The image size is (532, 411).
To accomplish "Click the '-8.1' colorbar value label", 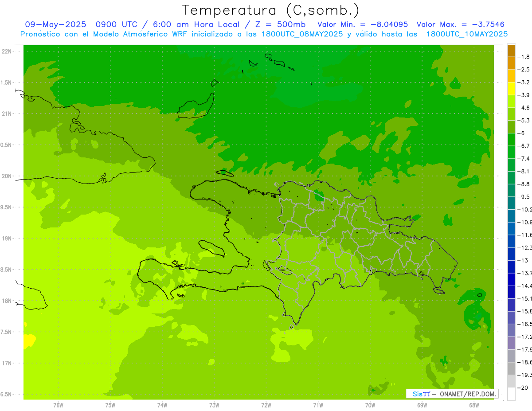I will pyautogui.click(x=524, y=171).
